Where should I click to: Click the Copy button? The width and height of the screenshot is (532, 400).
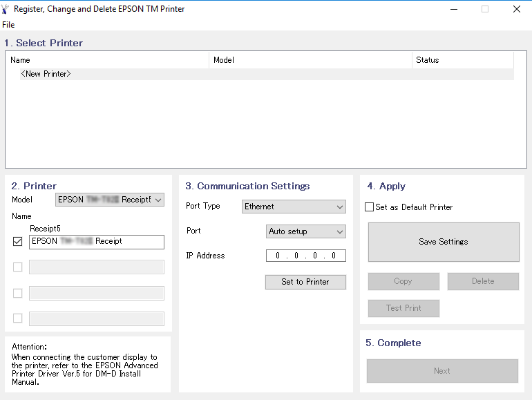pos(403,281)
